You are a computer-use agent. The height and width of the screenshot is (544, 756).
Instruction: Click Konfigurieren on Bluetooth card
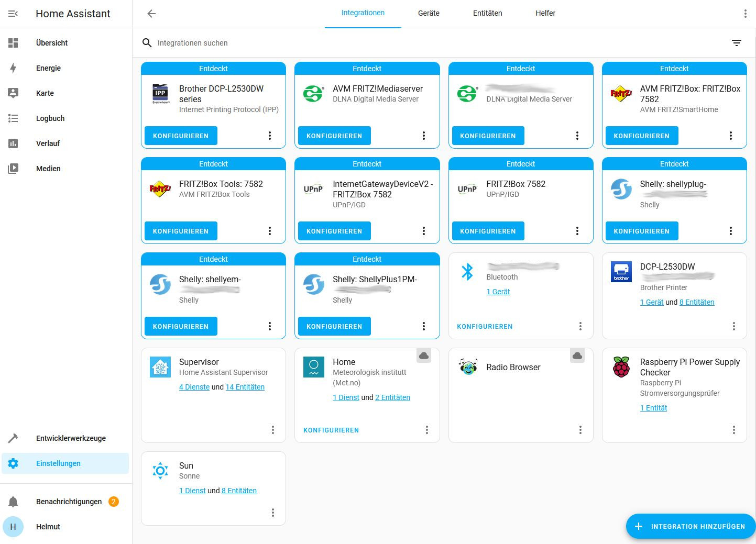485,326
